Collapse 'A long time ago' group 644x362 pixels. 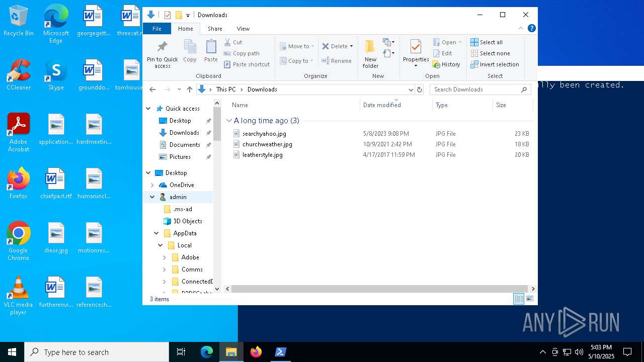[229, 121]
